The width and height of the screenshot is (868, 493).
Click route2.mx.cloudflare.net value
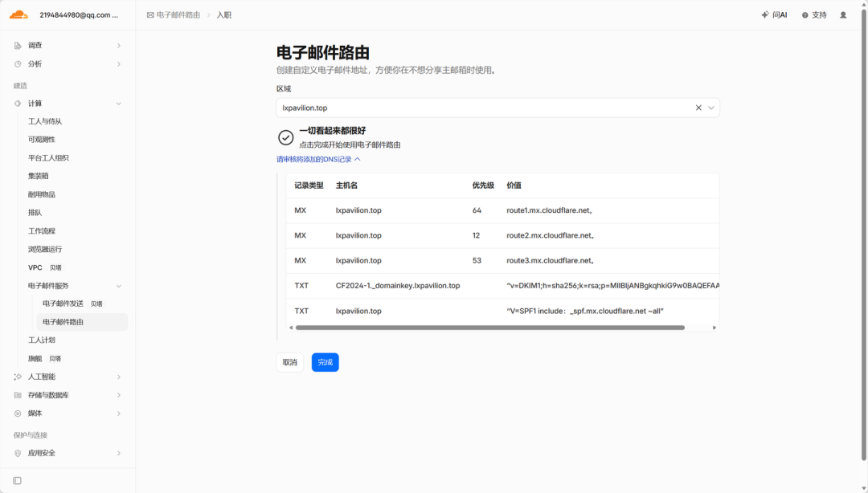click(x=551, y=235)
